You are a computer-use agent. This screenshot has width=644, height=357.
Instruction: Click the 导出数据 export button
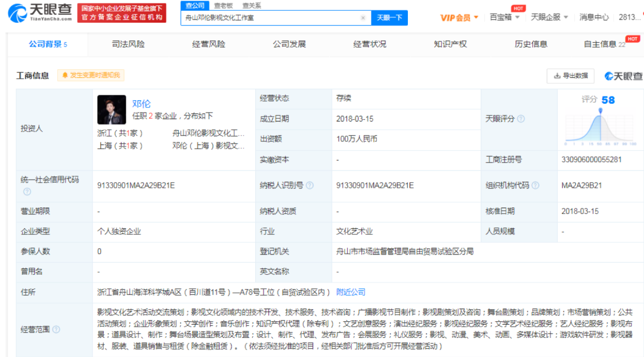(x=571, y=76)
